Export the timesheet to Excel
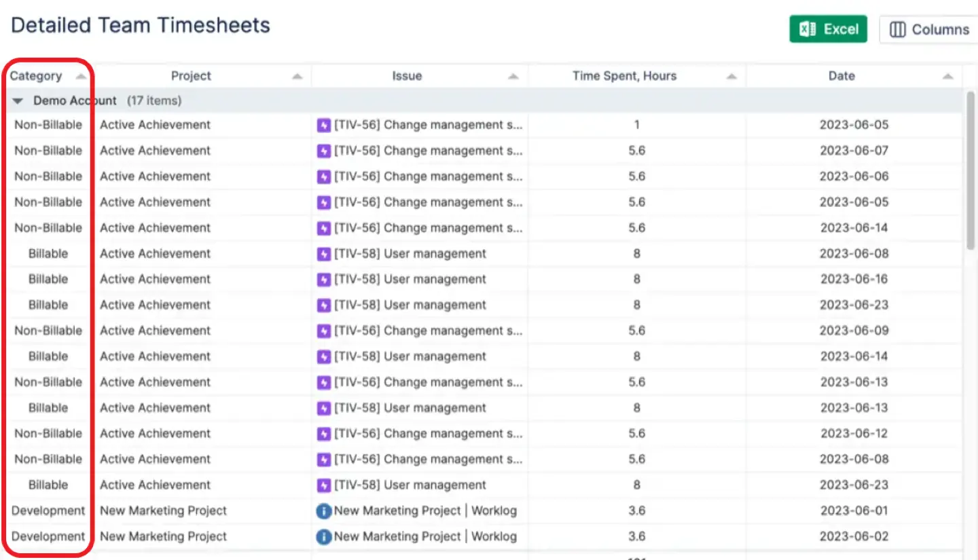978x560 pixels. click(x=829, y=29)
